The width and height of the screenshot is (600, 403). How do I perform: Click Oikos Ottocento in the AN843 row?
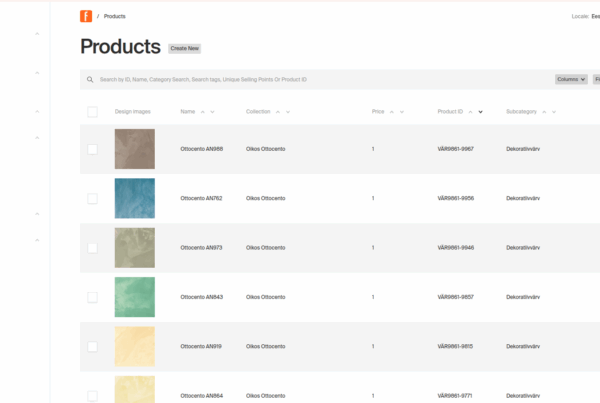click(266, 297)
